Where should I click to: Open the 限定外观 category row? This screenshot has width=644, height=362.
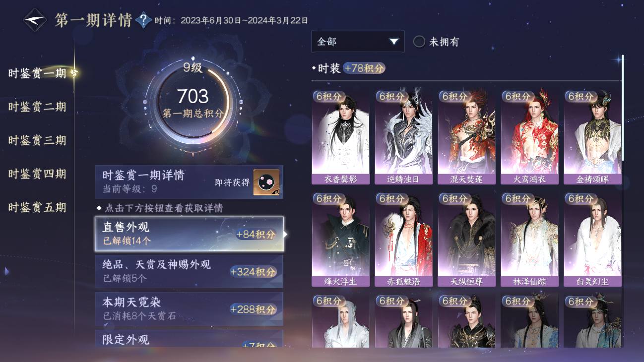click(x=190, y=339)
